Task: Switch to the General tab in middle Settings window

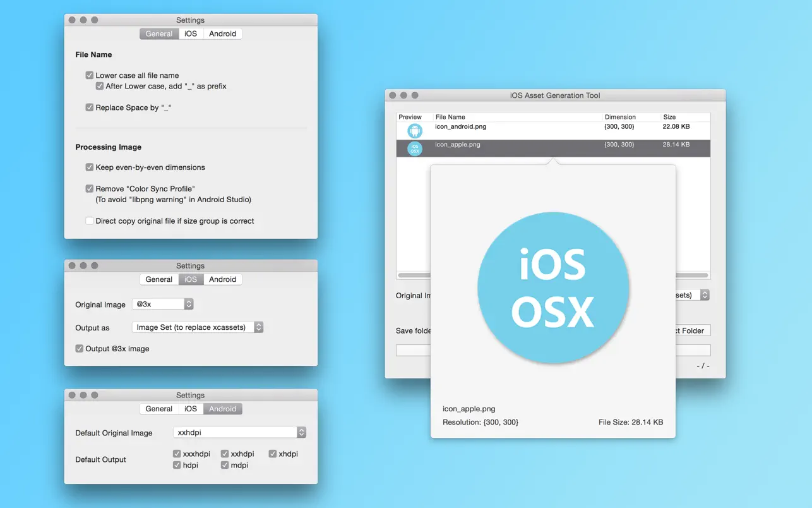Action: 158,279
